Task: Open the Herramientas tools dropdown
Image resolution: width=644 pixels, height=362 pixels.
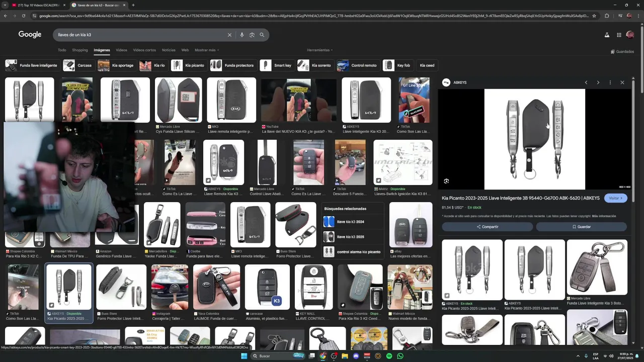Action: click(320, 50)
